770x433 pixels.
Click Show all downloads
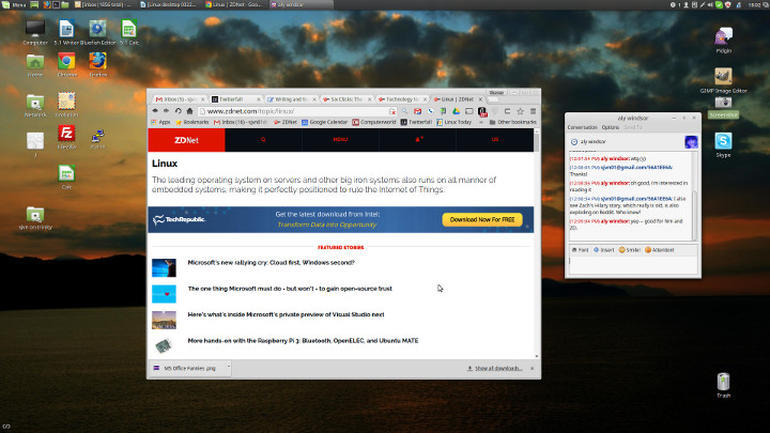click(x=495, y=368)
